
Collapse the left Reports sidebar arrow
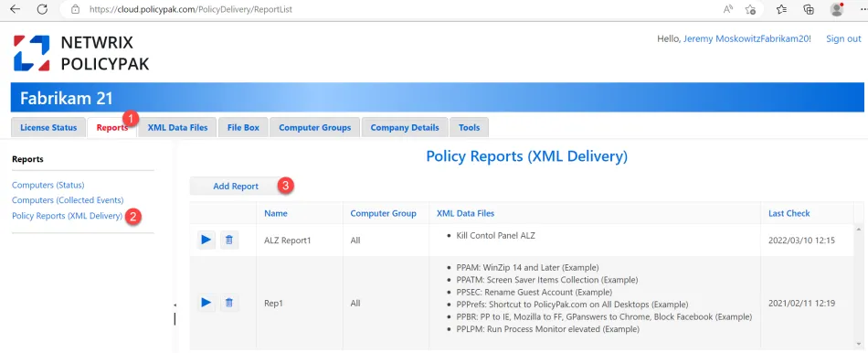(x=175, y=305)
